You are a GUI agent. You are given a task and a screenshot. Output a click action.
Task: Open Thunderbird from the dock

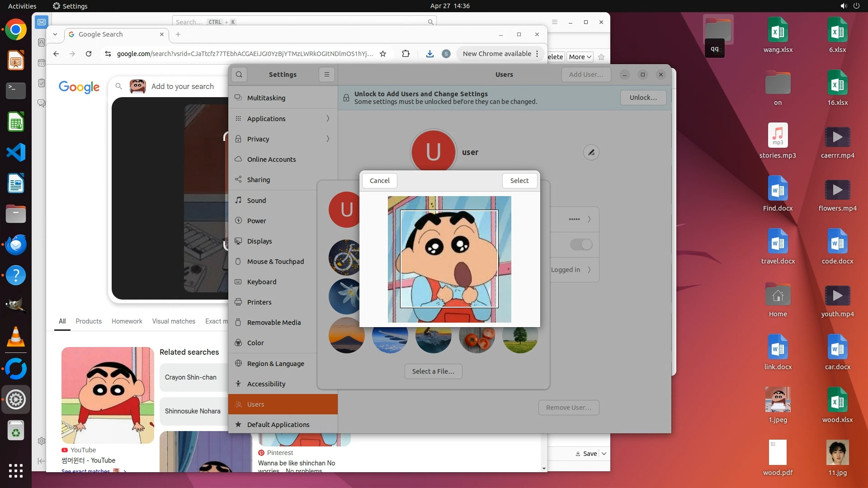[16, 244]
